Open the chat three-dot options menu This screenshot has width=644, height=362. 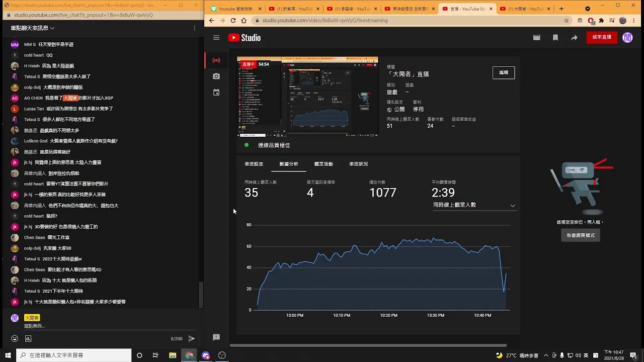pyautogui.click(x=194, y=28)
